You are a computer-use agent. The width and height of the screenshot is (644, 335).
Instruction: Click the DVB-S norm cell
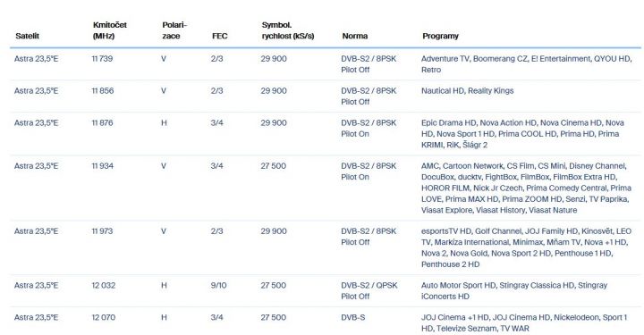[352, 317]
